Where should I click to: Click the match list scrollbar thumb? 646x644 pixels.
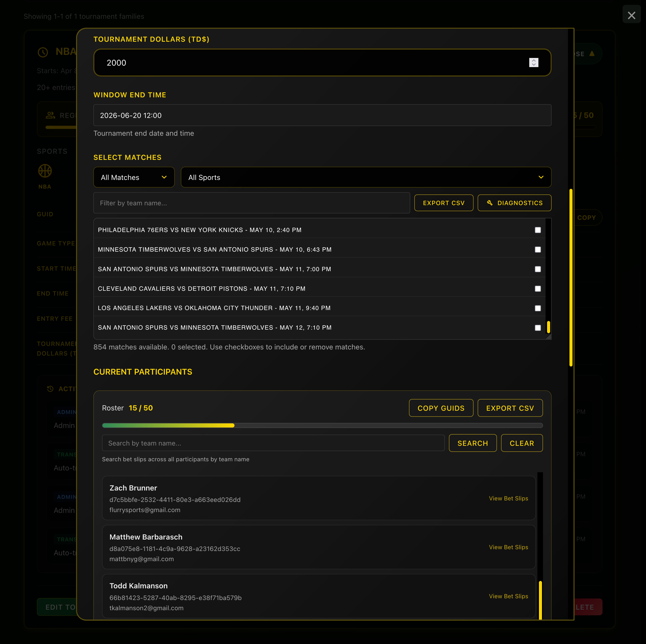click(548, 327)
